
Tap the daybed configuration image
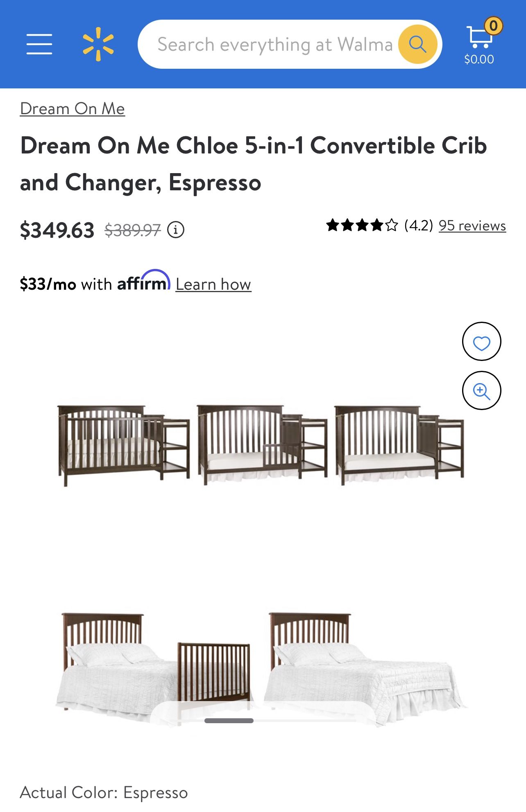(400, 445)
